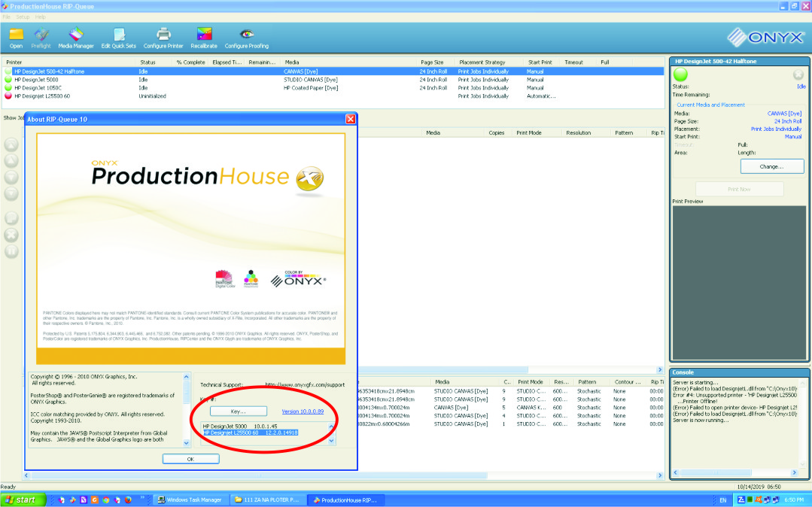Click ProductionHouse RIP taskbar button
The image size is (812, 507).
[x=345, y=499]
